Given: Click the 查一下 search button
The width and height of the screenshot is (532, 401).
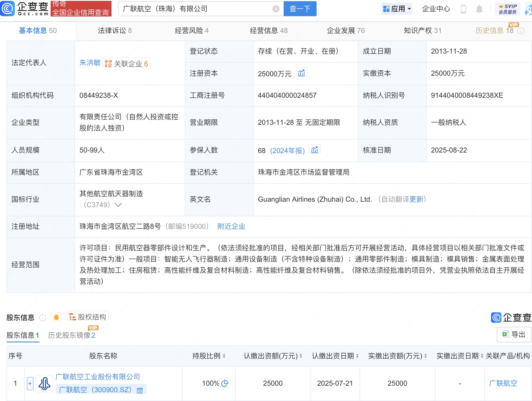Looking at the screenshot, I should 300,9.
